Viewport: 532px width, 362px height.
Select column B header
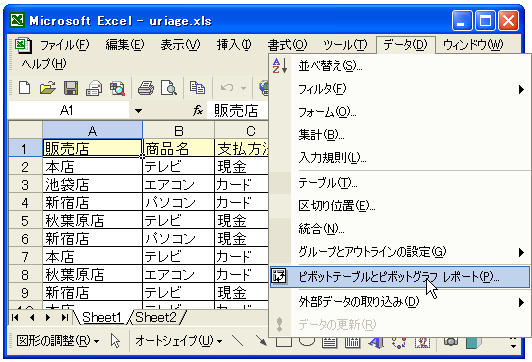point(178,130)
